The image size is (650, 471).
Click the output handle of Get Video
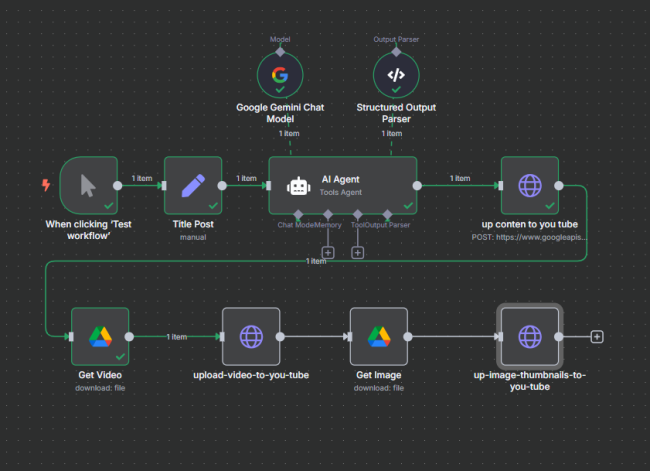point(129,337)
